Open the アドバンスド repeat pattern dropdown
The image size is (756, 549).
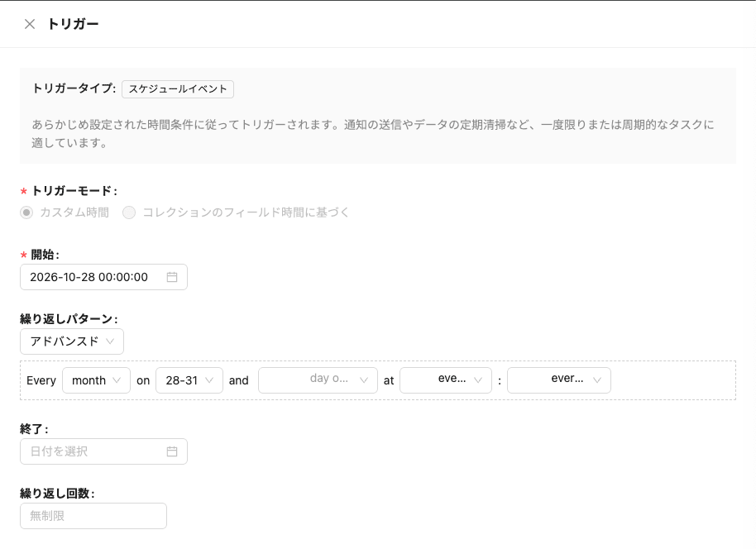tap(72, 341)
